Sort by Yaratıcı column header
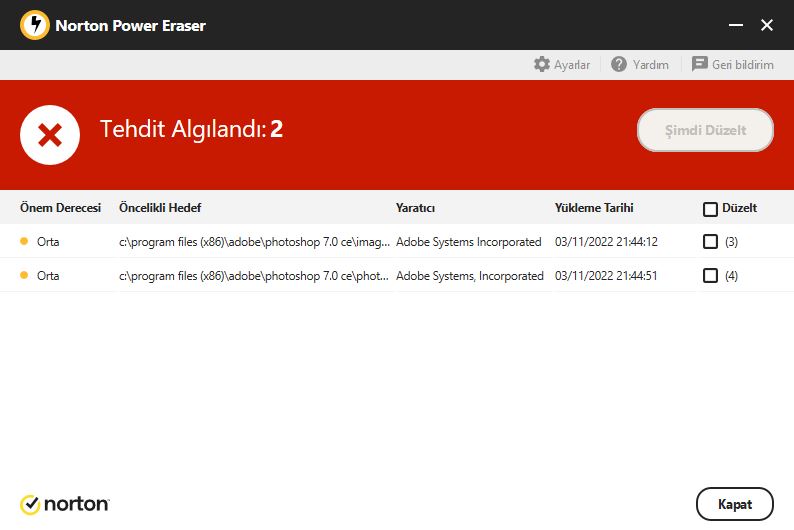The width and height of the screenshot is (794, 530). [415, 208]
